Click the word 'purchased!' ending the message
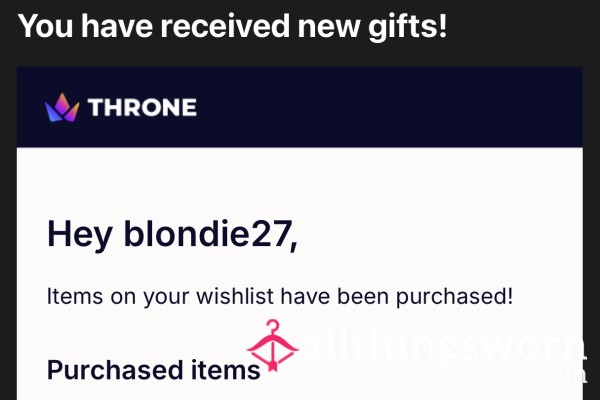600x400 pixels. click(454, 297)
